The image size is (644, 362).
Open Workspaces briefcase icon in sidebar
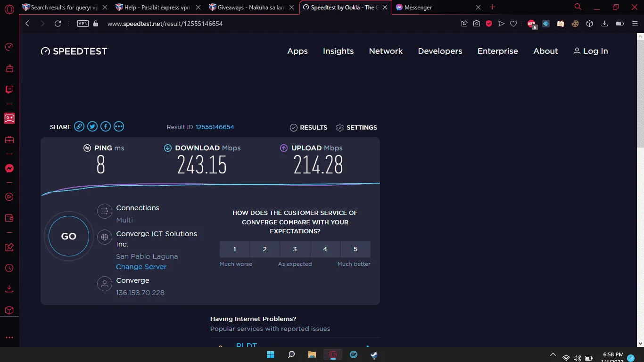tap(9, 140)
